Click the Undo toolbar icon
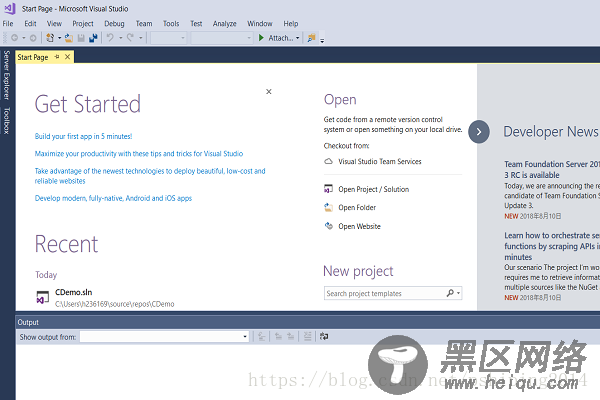Screen dimensions: 600x400 (x=110, y=38)
